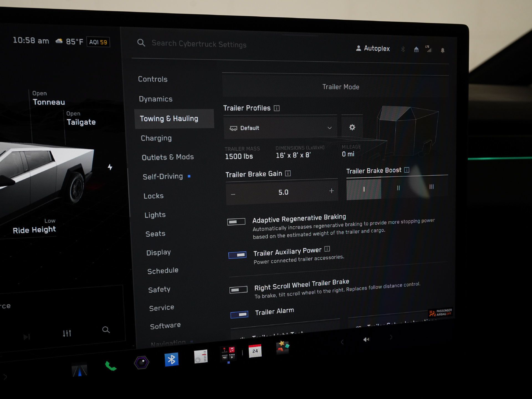The width and height of the screenshot is (532, 399).
Task: Tap the charging bolt icon near truck
Action: click(x=110, y=167)
